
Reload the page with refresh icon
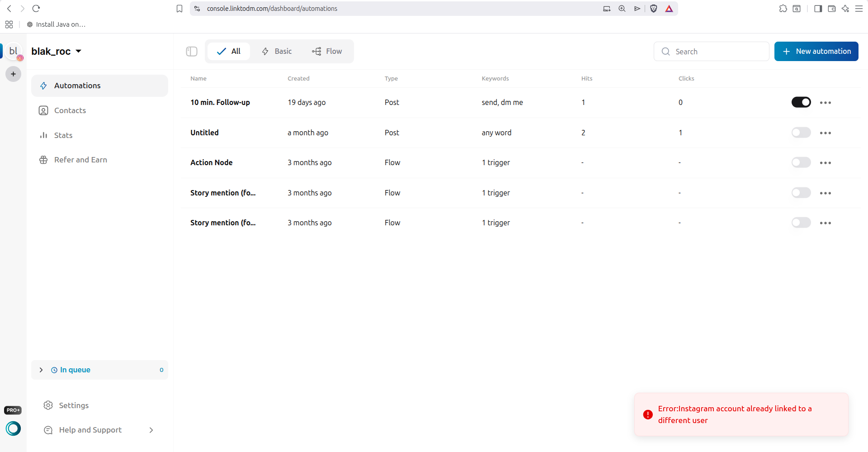(36, 9)
